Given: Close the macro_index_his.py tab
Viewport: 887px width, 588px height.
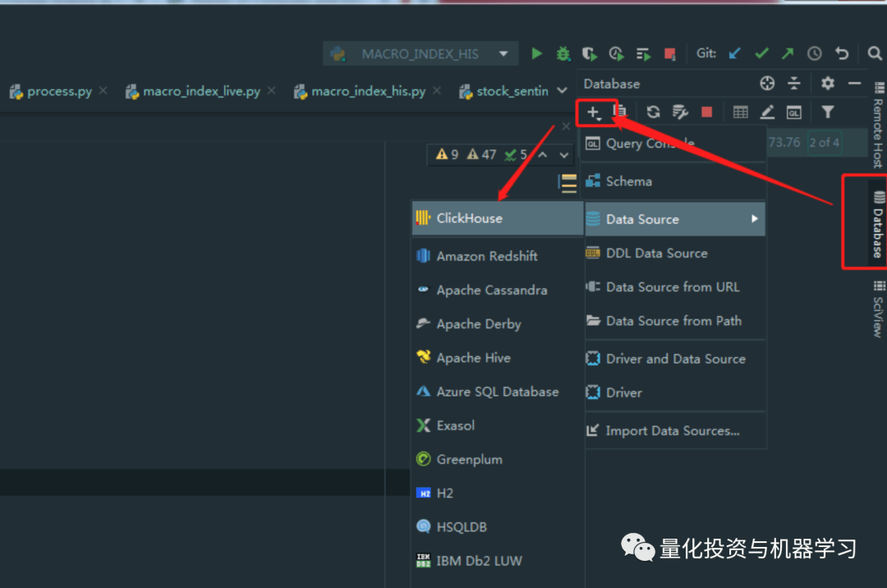Looking at the screenshot, I should [437, 90].
